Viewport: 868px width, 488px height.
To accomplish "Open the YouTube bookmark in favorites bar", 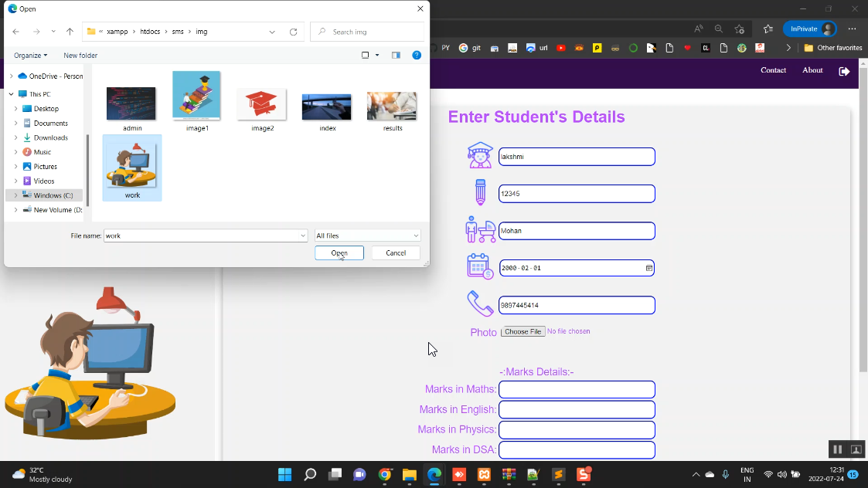I will coord(561,48).
